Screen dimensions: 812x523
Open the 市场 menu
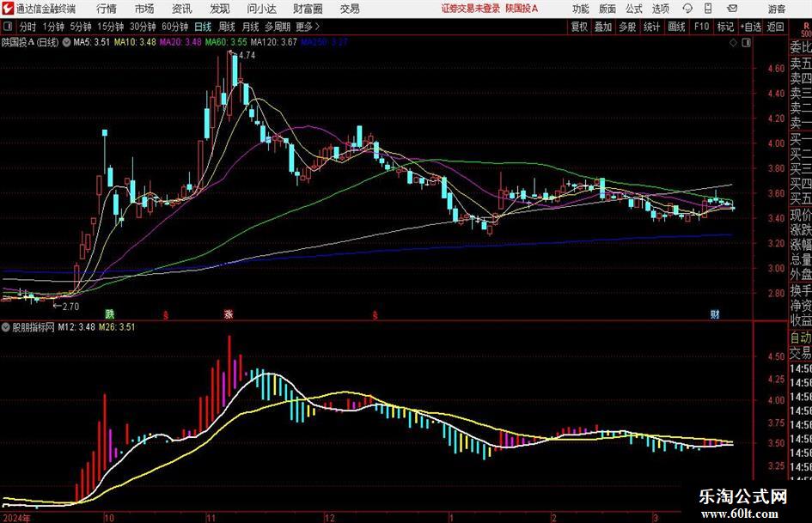tap(144, 9)
